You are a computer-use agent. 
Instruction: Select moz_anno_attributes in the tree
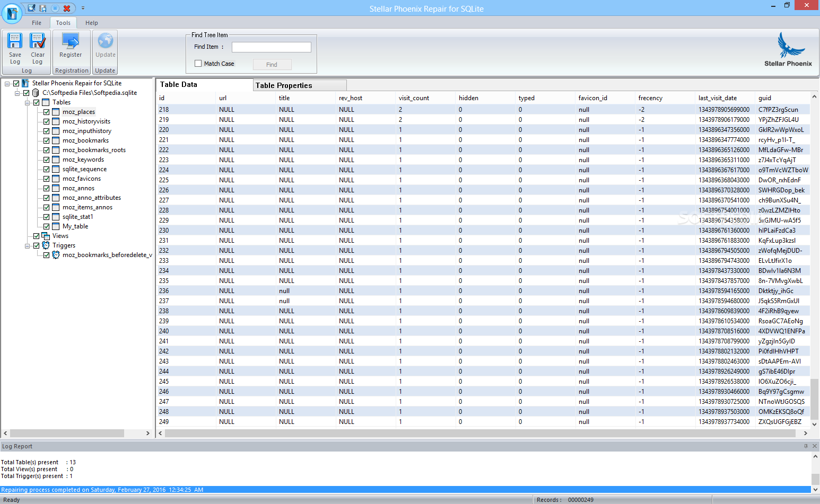[x=92, y=198]
